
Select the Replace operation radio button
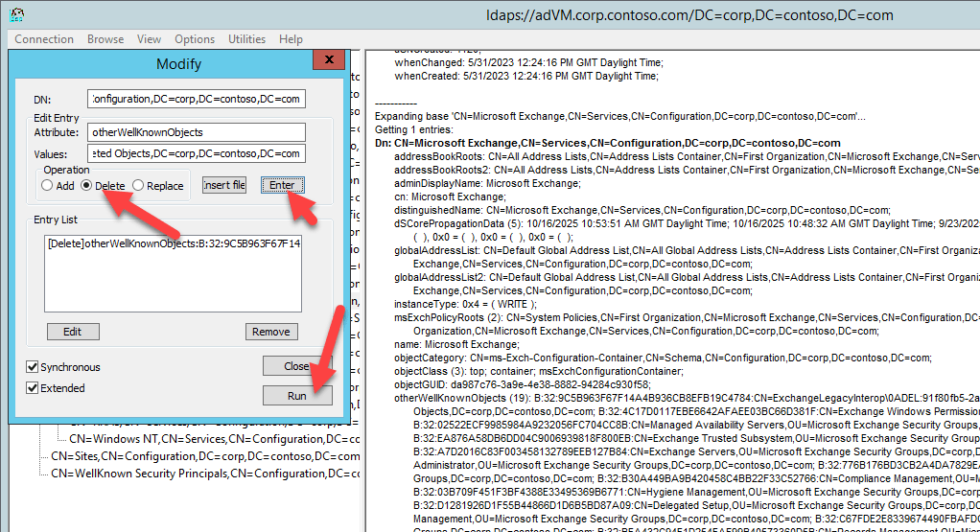(139, 186)
